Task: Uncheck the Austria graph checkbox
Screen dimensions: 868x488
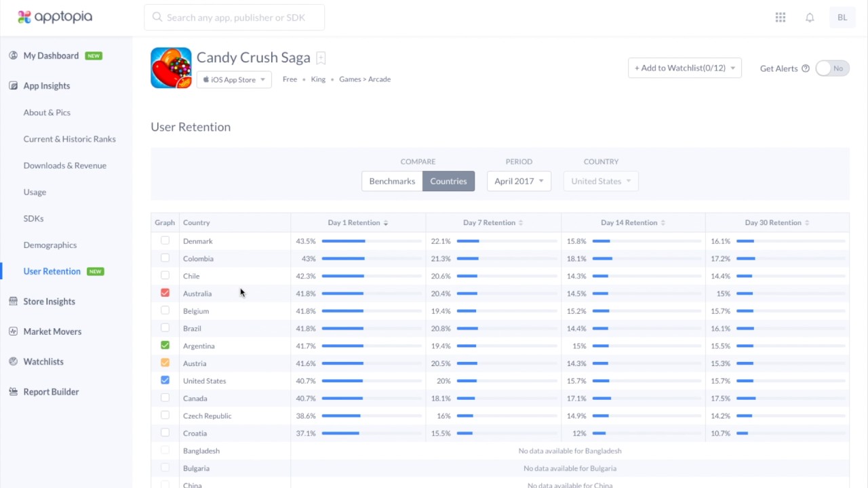Action: tap(165, 363)
